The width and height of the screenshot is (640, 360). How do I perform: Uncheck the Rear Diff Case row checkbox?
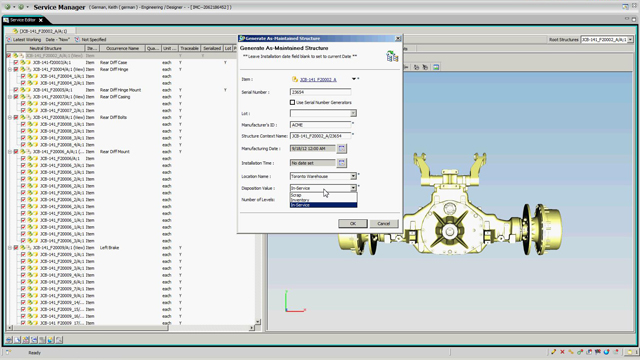point(16,62)
